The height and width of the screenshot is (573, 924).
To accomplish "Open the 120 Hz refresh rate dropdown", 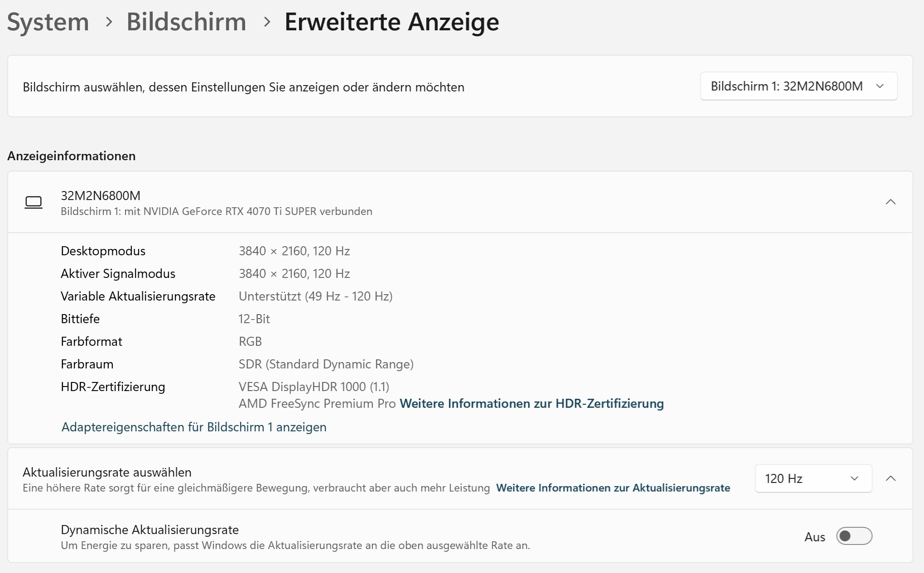I will click(x=813, y=478).
